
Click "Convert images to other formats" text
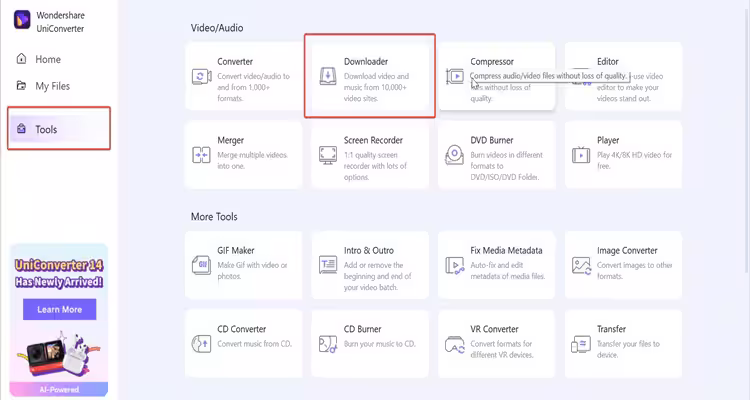point(634,270)
